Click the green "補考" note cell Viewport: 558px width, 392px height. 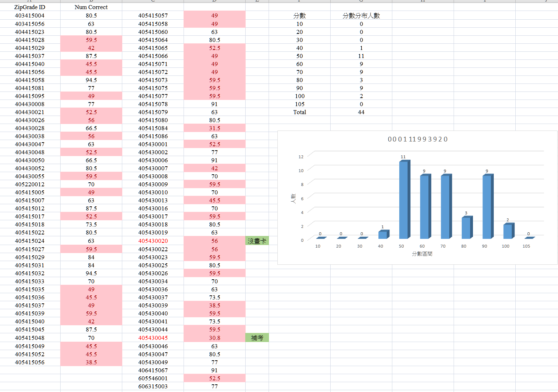[257, 338]
